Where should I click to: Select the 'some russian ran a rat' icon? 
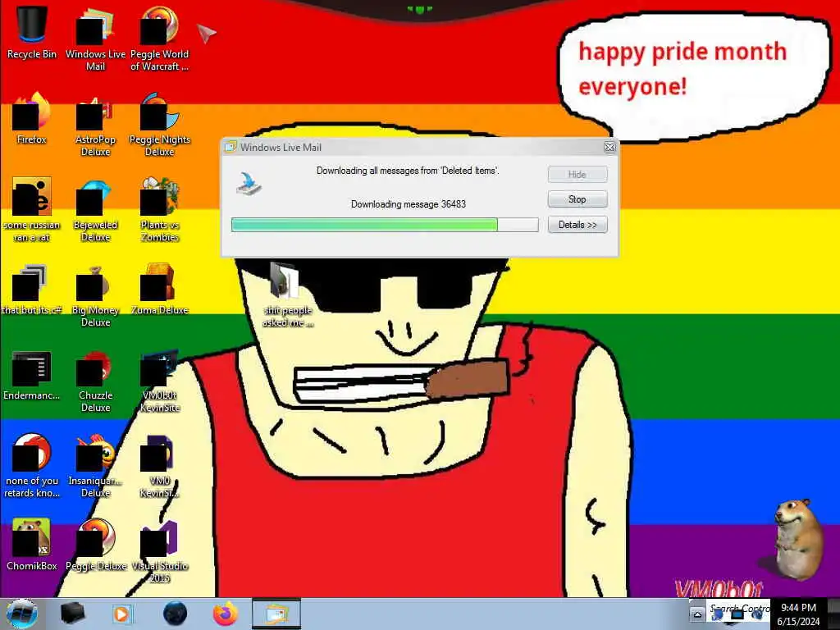pyautogui.click(x=32, y=209)
